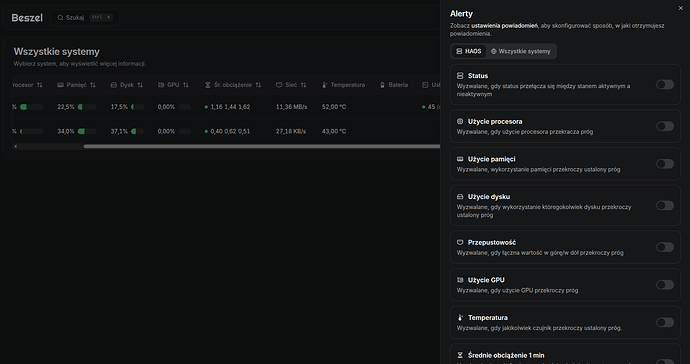Sort by the Dysk column
This screenshot has height=364, width=690.
tap(126, 85)
